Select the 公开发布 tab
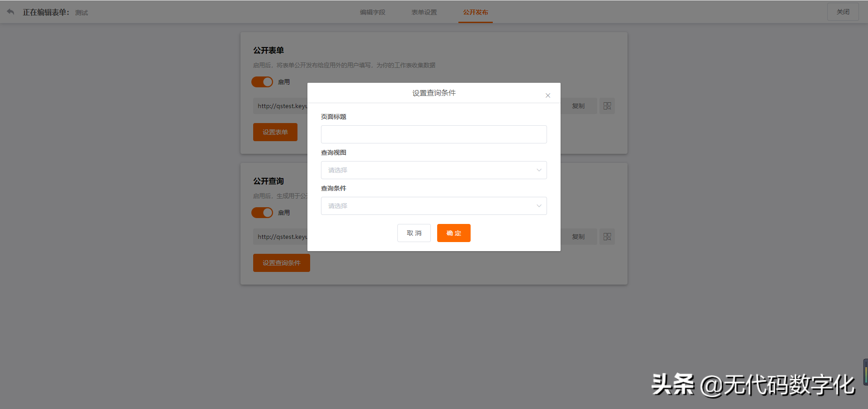Image resolution: width=868 pixels, height=409 pixels. [x=476, y=12]
